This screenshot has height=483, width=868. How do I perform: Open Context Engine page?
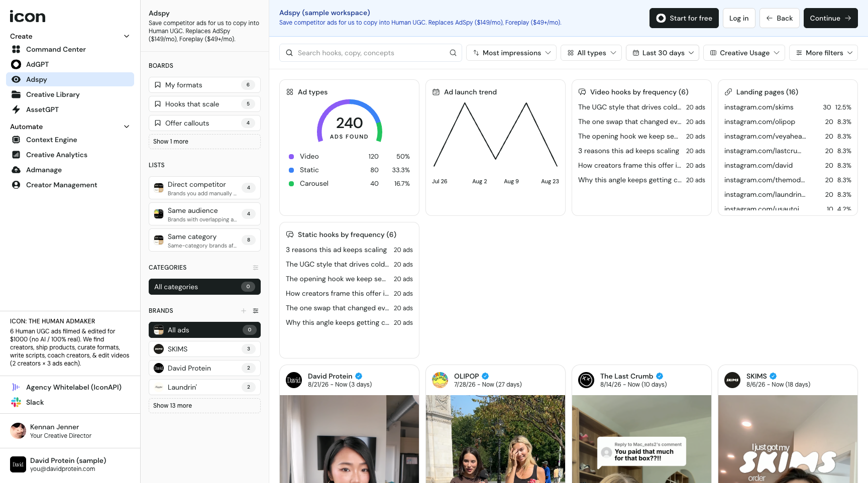pyautogui.click(x=70, y=140)
